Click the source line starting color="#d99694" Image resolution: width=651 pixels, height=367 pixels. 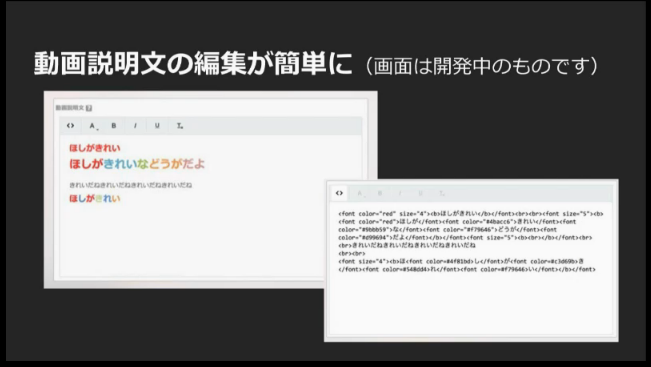(465, 237)
